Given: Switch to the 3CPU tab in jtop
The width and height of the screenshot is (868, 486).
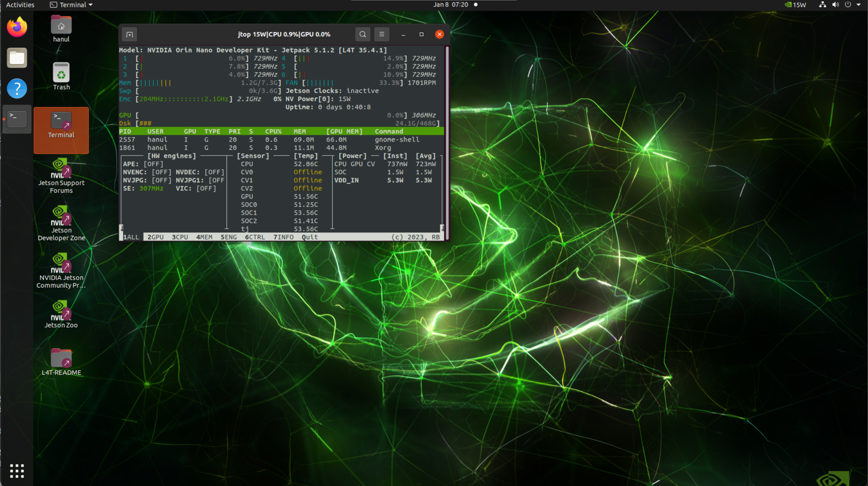Looking at the screenshot, I should click(180, 237).
